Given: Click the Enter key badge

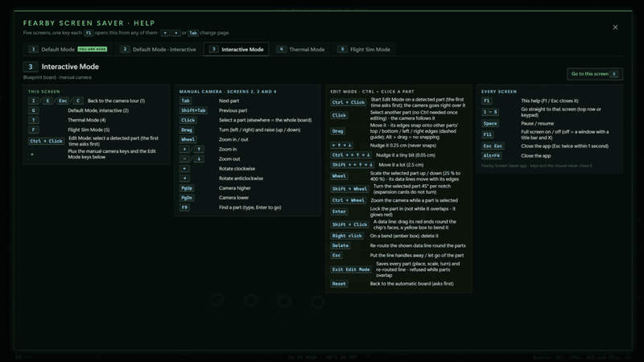Looking at the screenshot, I should (339, 212).
